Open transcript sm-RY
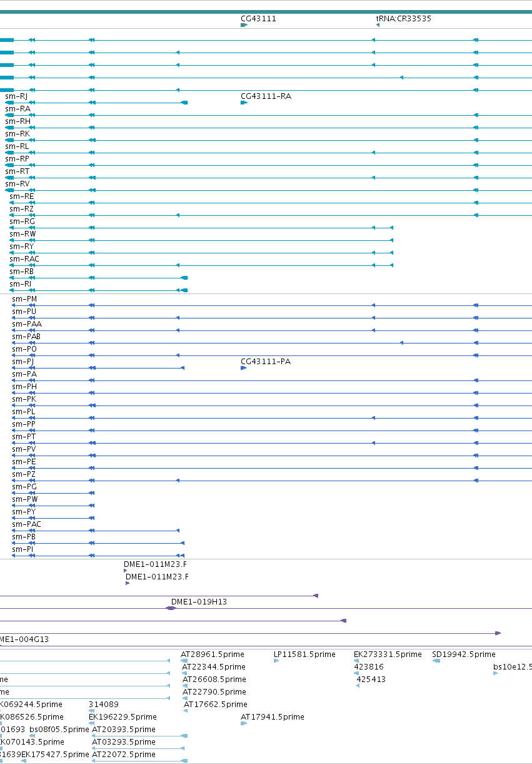 click(22, 247)
